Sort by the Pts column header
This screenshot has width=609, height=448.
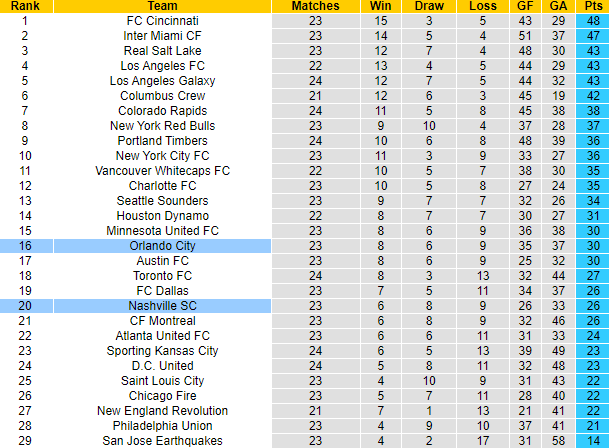click(x=593, y=6)
